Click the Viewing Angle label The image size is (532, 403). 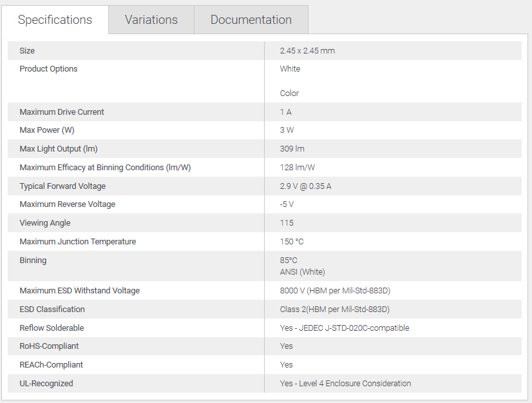pos(45,223)
